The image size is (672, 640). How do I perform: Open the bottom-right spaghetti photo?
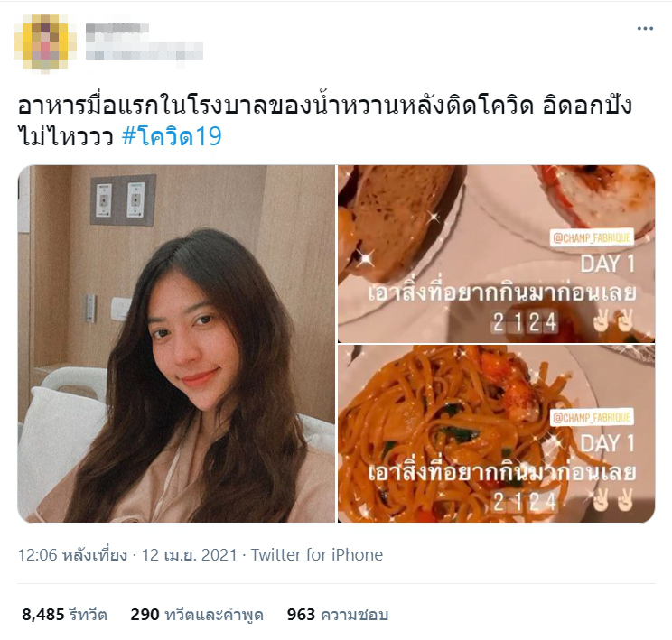click(496, 434)
